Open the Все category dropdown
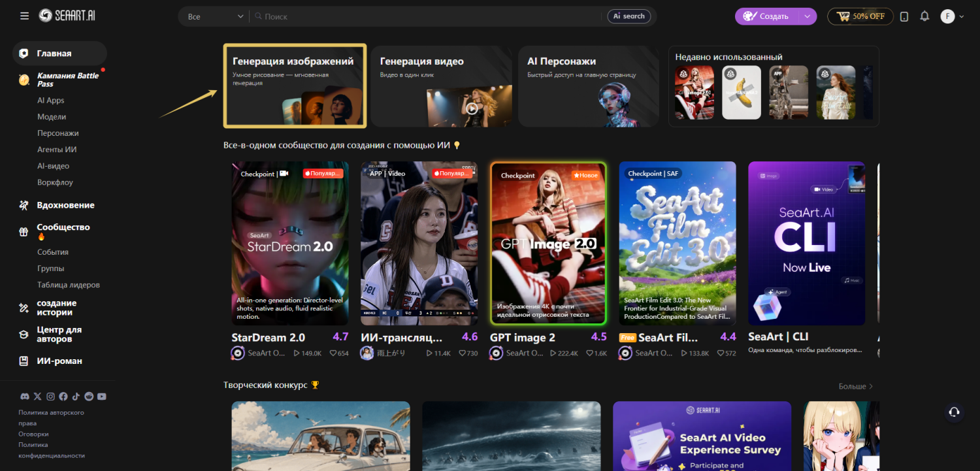The width and height of the screenshot is (980, 471). [215, 16]
